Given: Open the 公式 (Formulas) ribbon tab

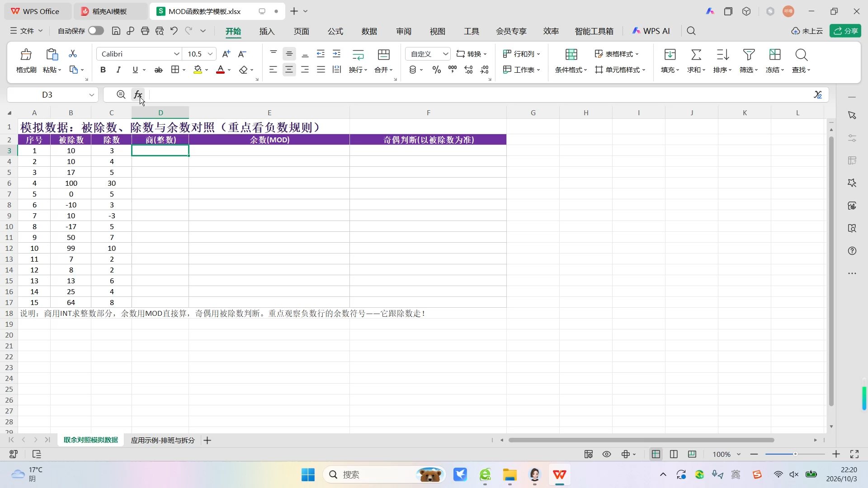Looking at the screenshot, I should [x=335, y=31].
